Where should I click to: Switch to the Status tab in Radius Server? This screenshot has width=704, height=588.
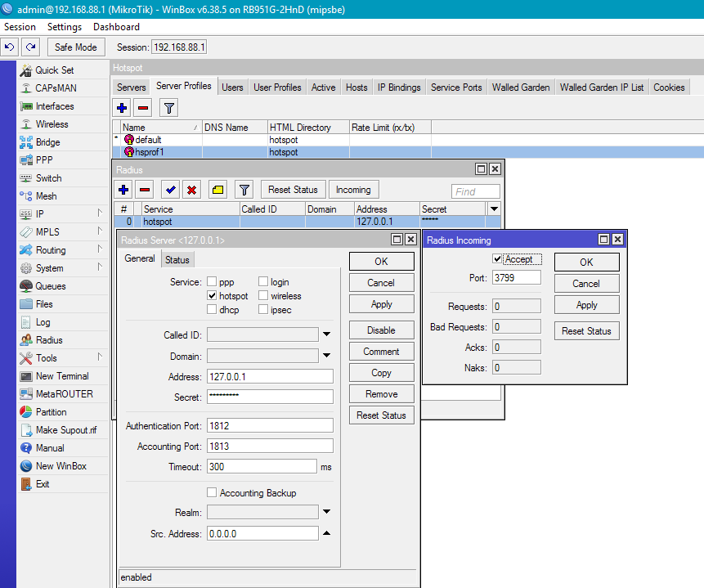(177, 259)
